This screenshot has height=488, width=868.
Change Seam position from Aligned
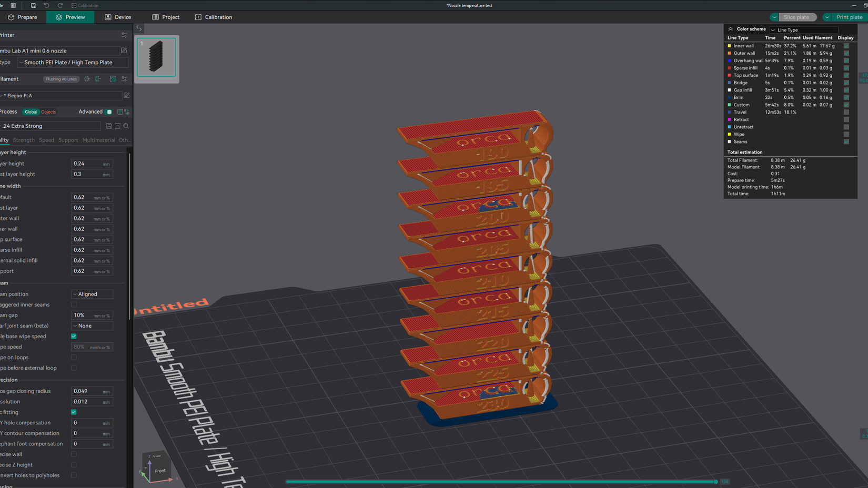coord(92,294)
